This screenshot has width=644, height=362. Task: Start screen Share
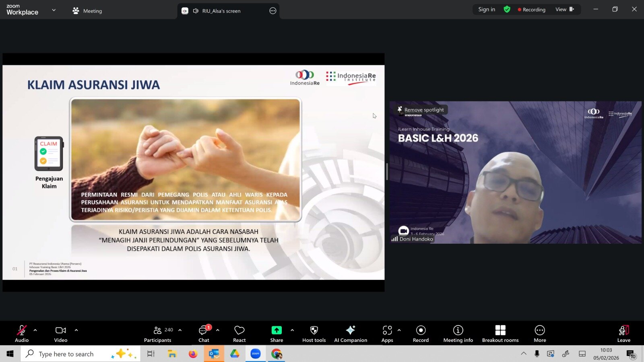tap(277, 334)
